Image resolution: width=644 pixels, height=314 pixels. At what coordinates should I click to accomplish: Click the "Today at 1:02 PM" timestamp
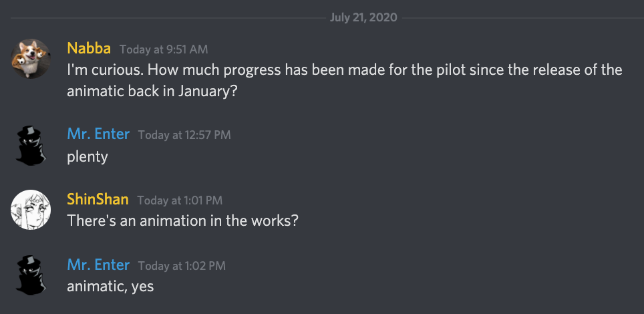(x=182, y=266)
